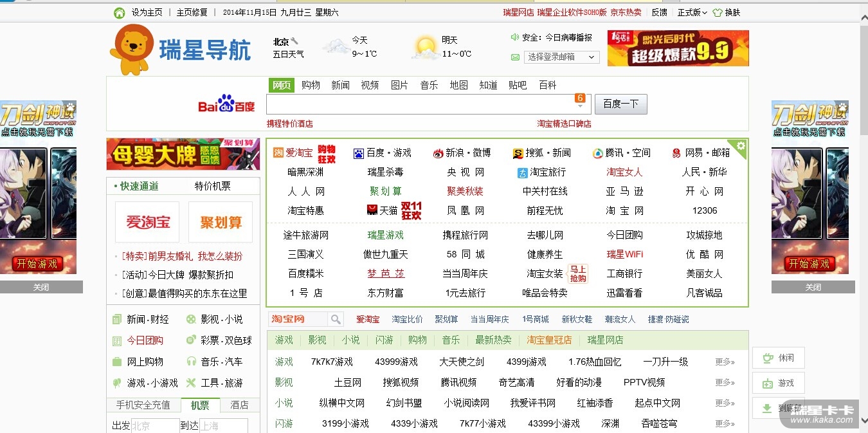Click the wrench icon next to 北京
This screenshot has height=433, width=868.
point(294,41)
